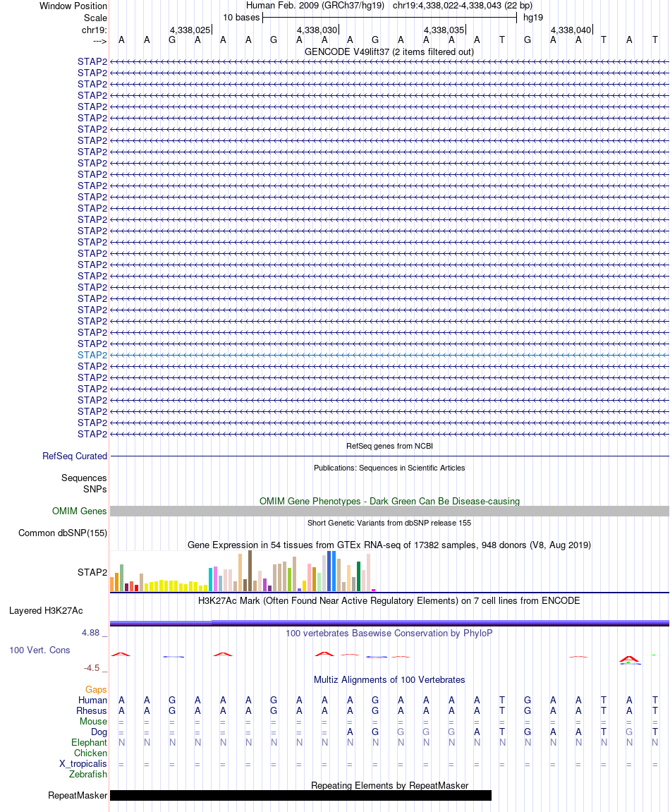Click the 'Human Feb. 2009 (GRCh37/hg19)' header text

coord(315,5)
